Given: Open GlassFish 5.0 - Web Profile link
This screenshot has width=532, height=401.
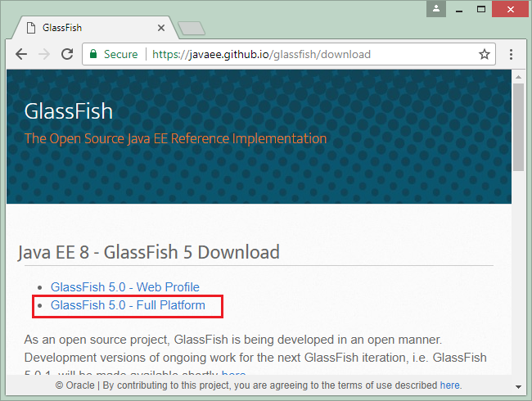Looking at the screenshot, I should pyautogui.click(x=125, y=287).
